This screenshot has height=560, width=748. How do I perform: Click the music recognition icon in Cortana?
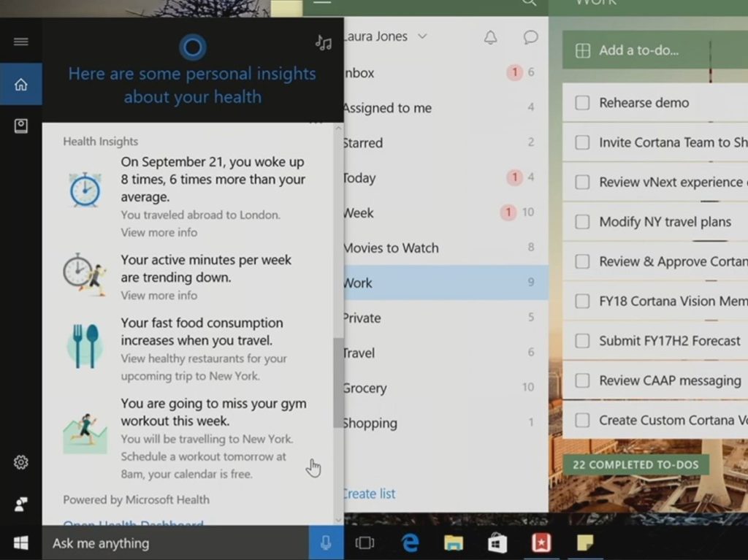pyautogui.click(x=323, y=43)
